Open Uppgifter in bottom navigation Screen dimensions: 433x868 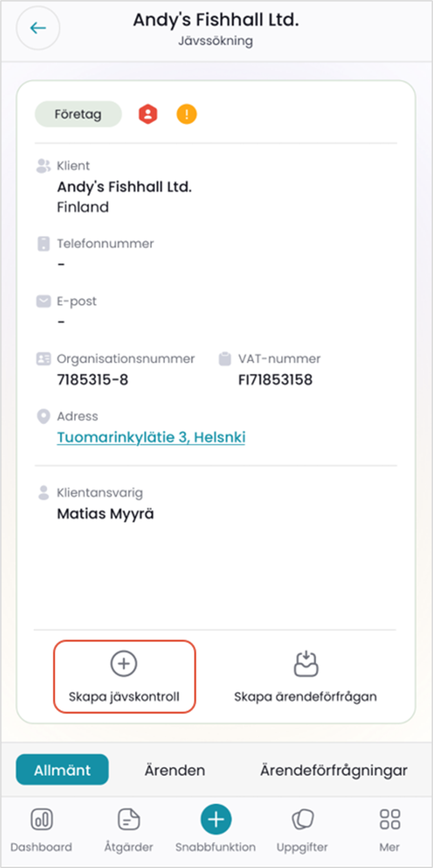click(x=302, y=820)
